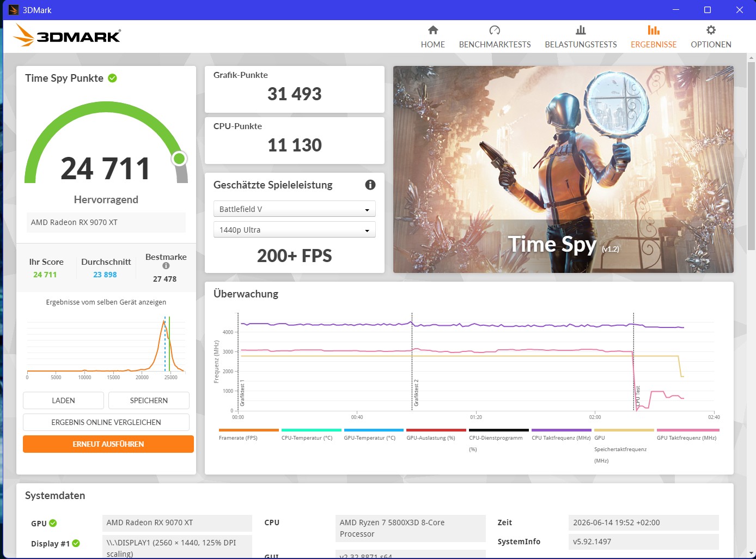756x559 pixels.
Task: Click the Belastungstests bar chart icon
Action: 581,30
